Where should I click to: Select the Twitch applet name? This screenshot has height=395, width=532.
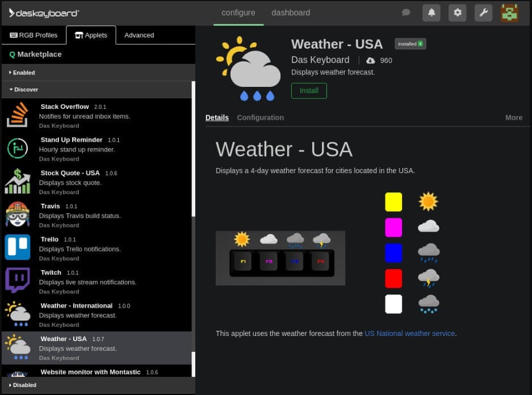tap(51, 272)
